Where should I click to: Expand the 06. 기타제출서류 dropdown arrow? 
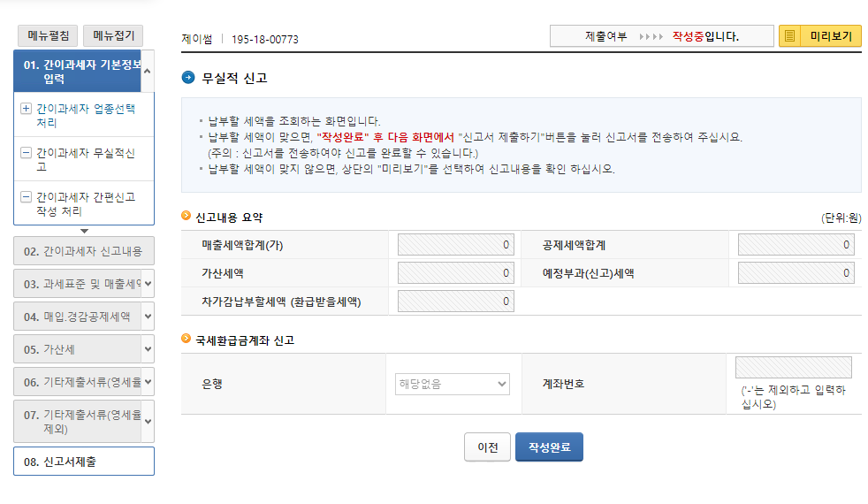(148, 382)
